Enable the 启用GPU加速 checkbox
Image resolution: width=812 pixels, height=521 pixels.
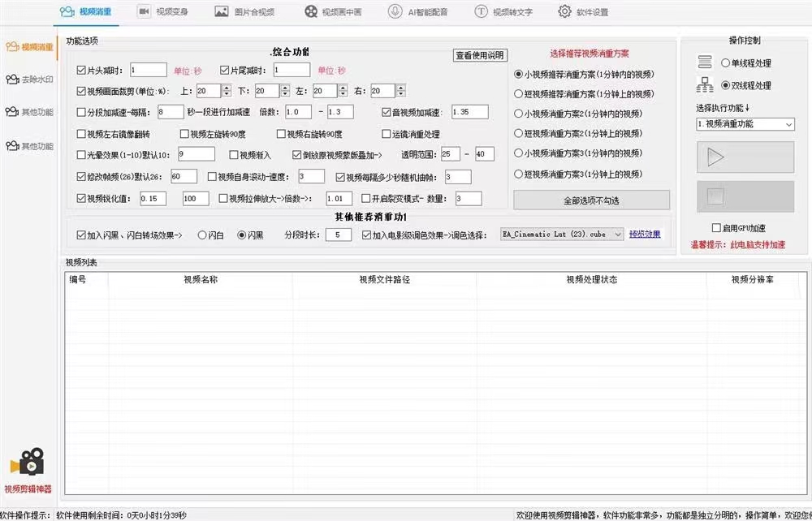point(716,229)
